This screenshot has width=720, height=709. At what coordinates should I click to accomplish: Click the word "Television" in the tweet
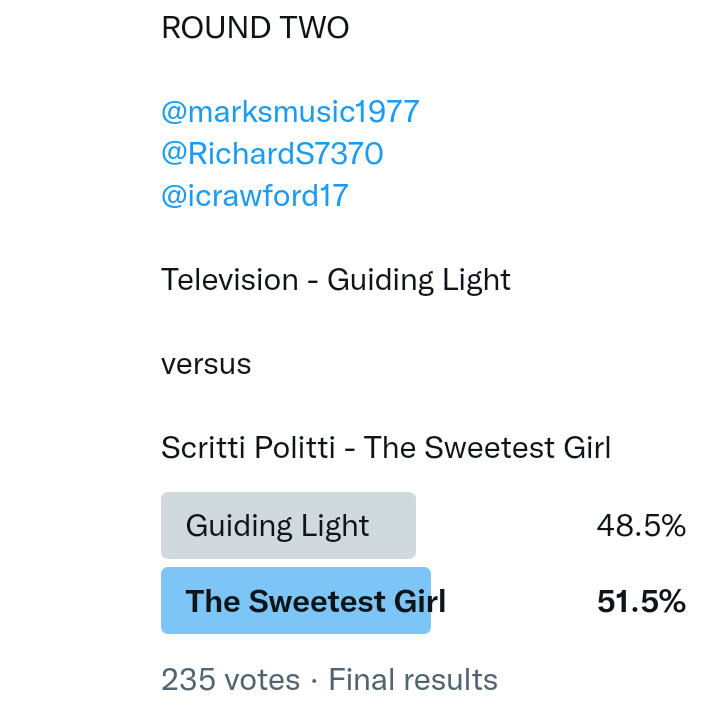[230, 280]
